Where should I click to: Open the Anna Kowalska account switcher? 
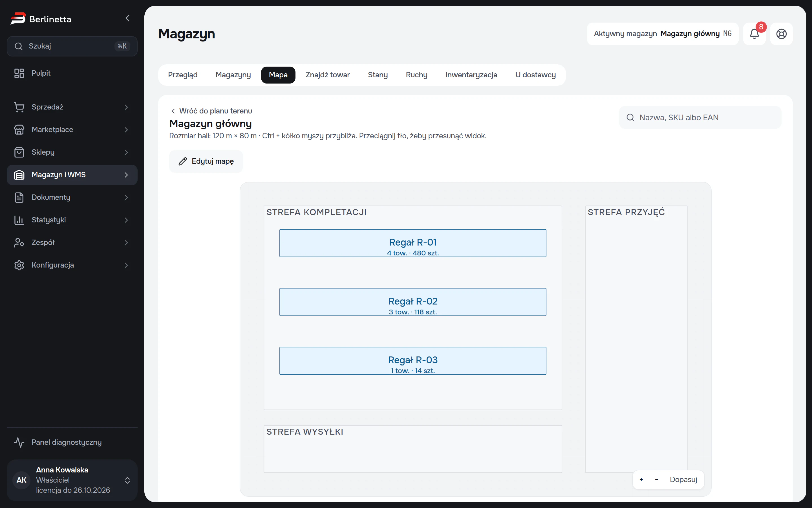click(x=72, y=480)
